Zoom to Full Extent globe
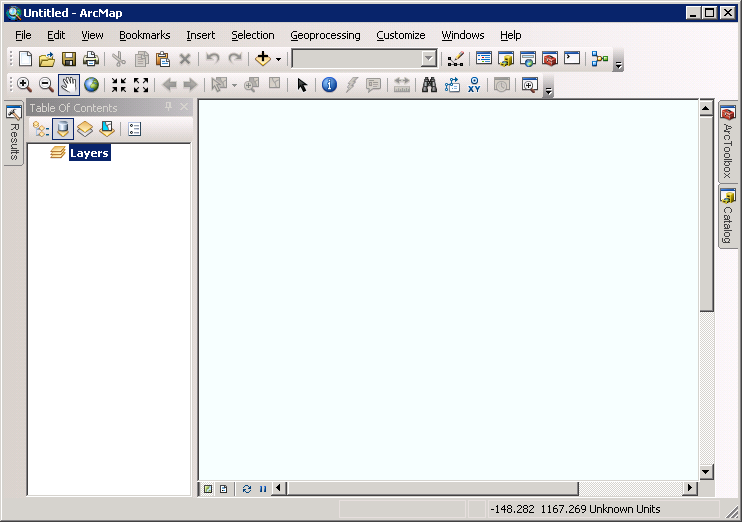 click(91, 85)
